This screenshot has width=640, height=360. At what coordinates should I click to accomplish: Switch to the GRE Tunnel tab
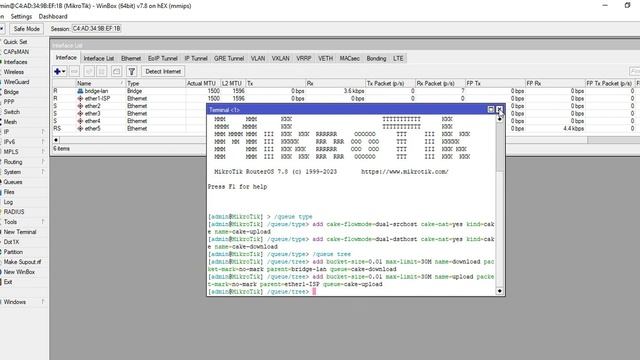point(229,58)
